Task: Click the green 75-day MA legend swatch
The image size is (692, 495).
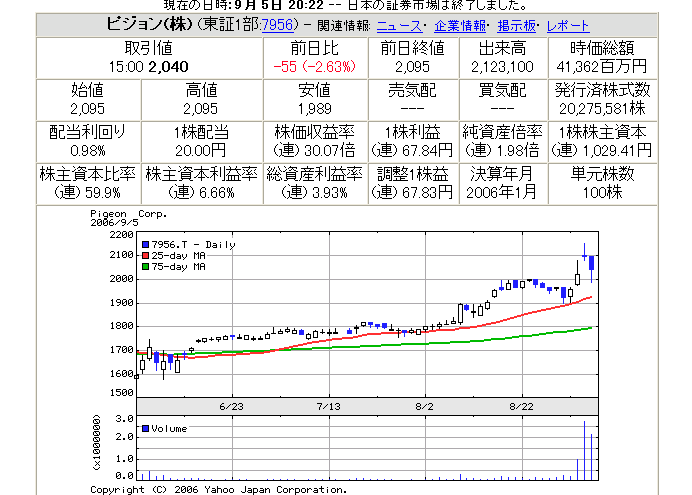Action: pyautogui.click(x=146, y=266)
